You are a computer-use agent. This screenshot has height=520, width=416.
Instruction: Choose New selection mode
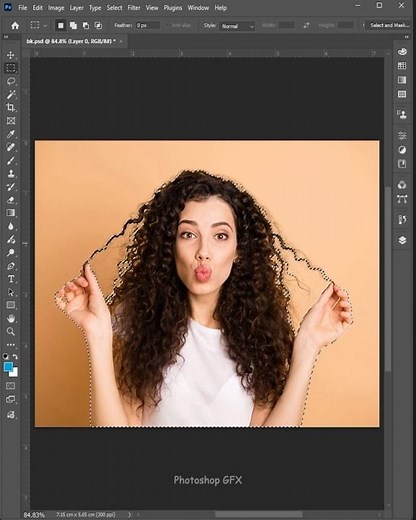point(61,26)
